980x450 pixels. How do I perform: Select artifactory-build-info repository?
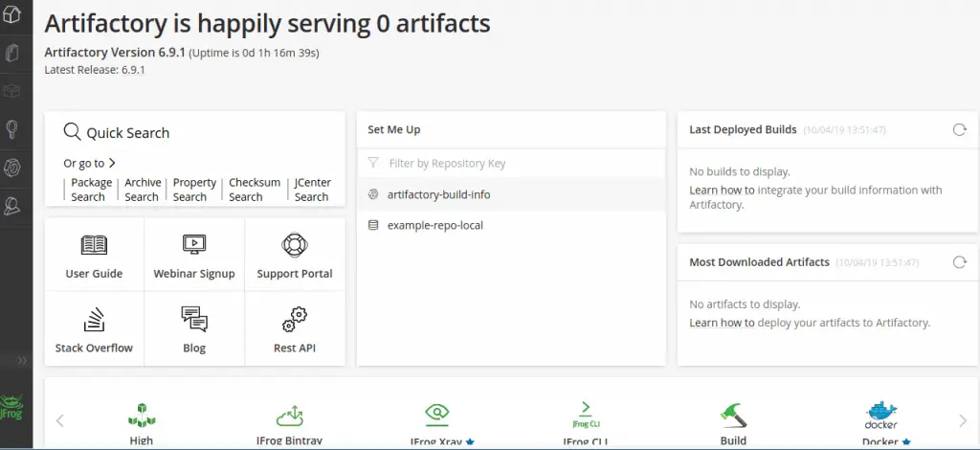tap(511, 194)
